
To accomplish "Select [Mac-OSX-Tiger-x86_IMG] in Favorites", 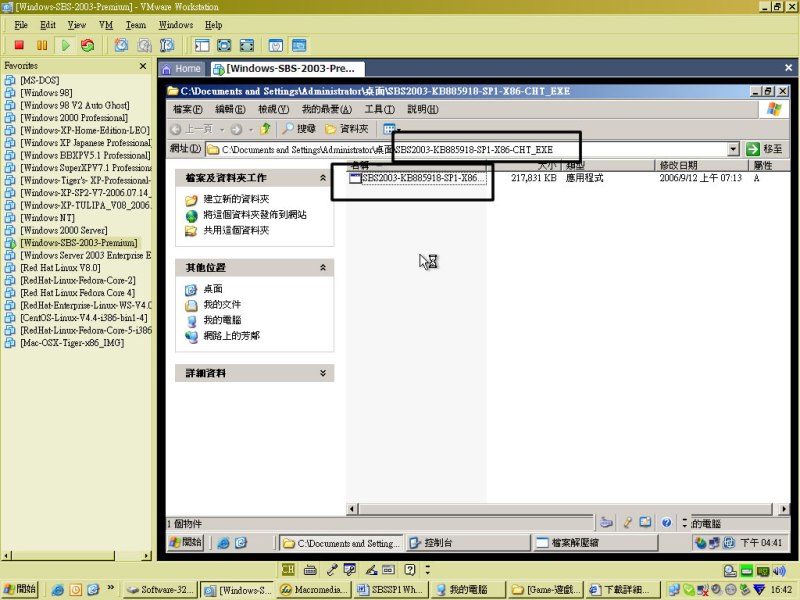I will click(72, 343).
